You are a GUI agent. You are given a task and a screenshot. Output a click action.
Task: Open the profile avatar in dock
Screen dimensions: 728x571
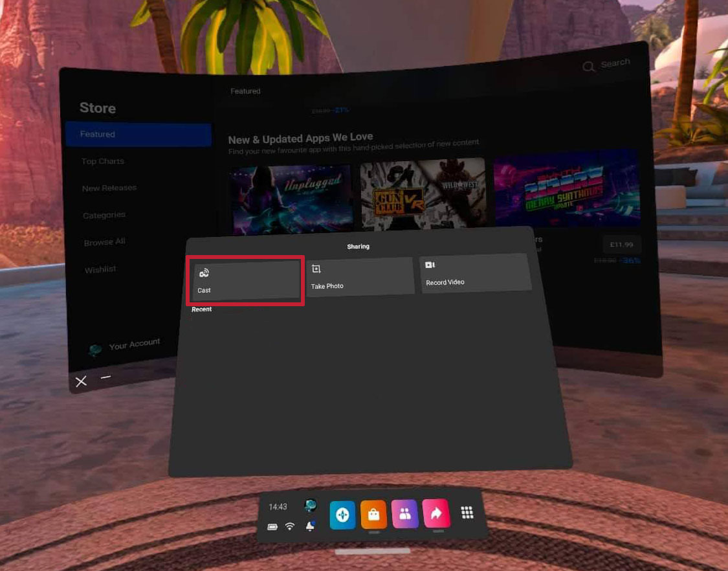310,505
